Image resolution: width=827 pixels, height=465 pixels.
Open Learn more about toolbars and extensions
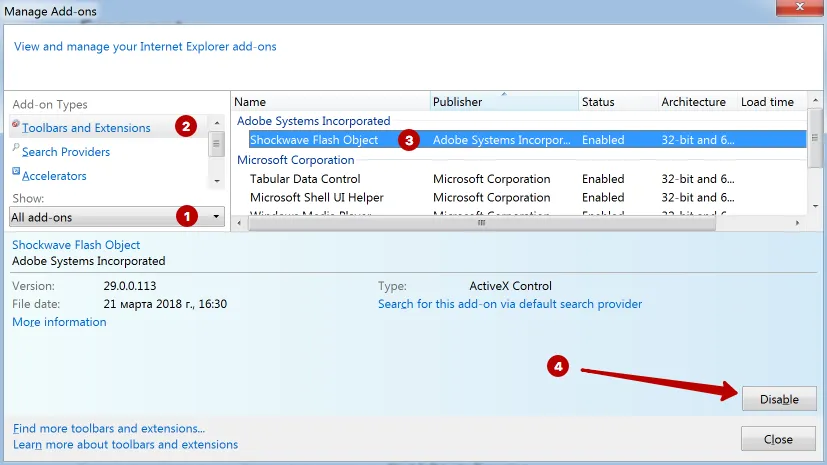click(126, 444)
